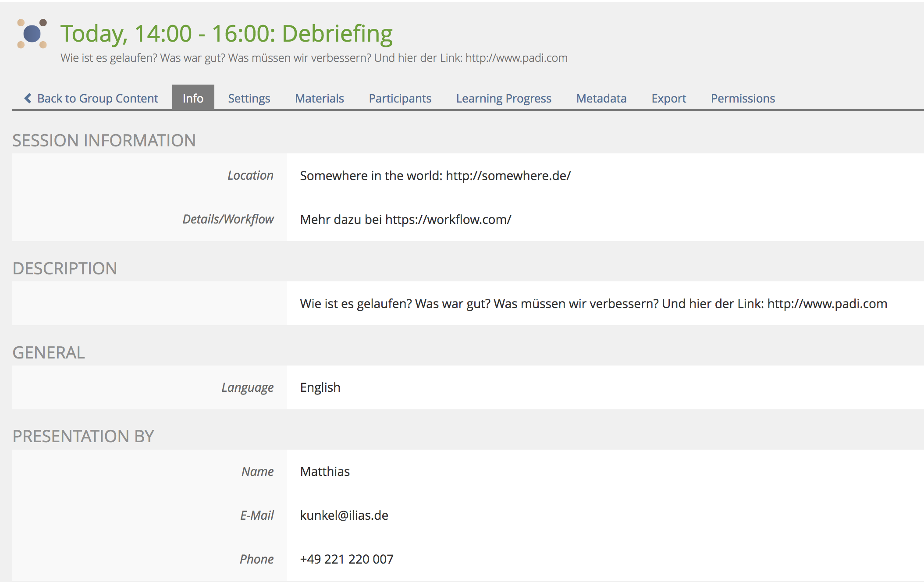
Task: Click padi.com link in Description section
Action: [827, 304]
